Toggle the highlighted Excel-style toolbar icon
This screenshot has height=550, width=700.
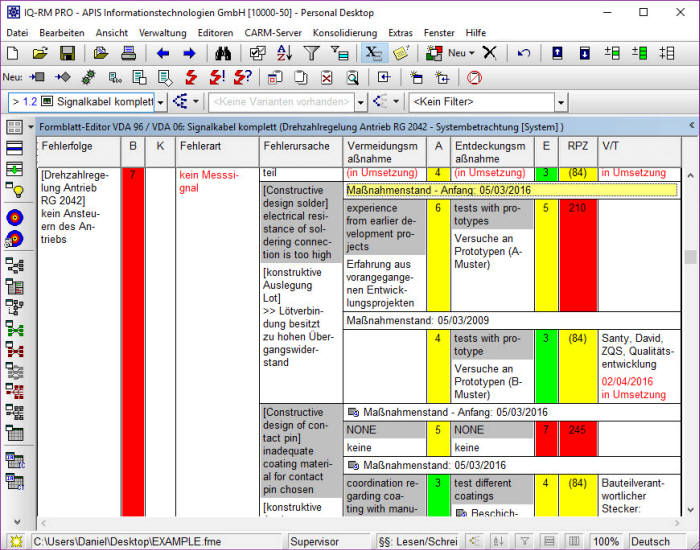coord(374,54)
